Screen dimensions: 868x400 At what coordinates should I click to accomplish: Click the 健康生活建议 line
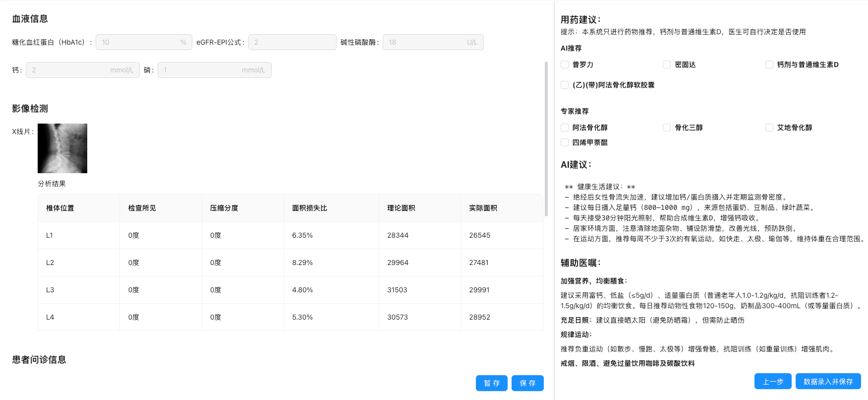tap(600, 187)
